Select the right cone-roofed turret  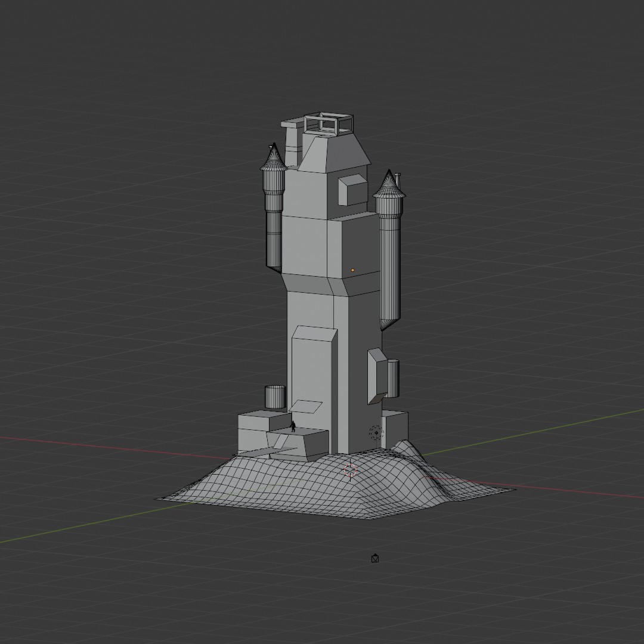click(x=389, y=250)
